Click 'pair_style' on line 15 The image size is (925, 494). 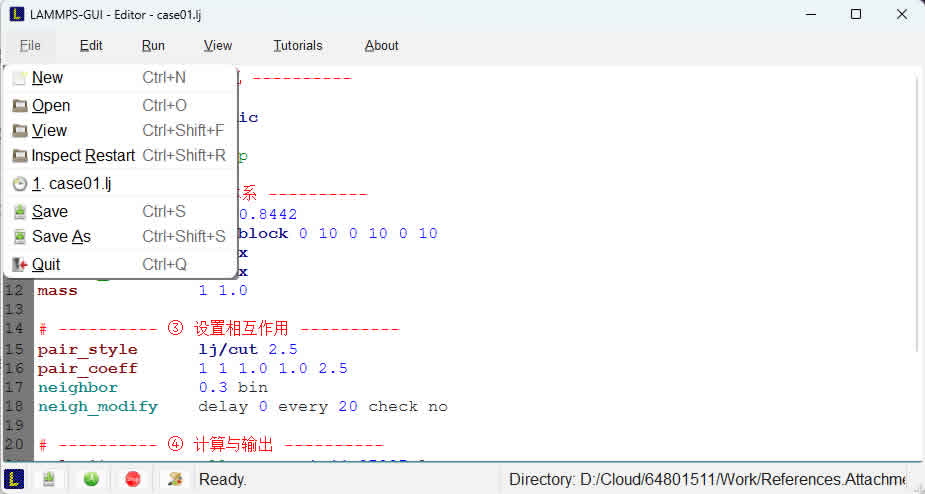[87, 349]
